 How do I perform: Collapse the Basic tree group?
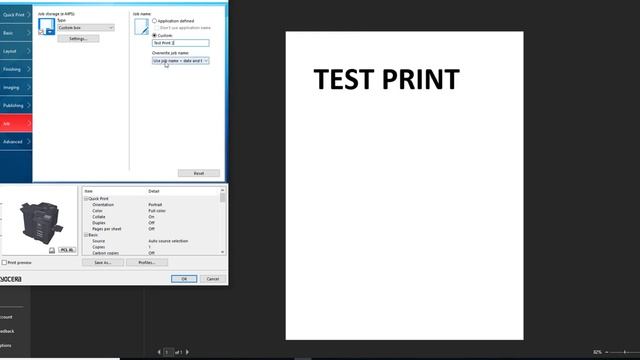tap(86, 235)
